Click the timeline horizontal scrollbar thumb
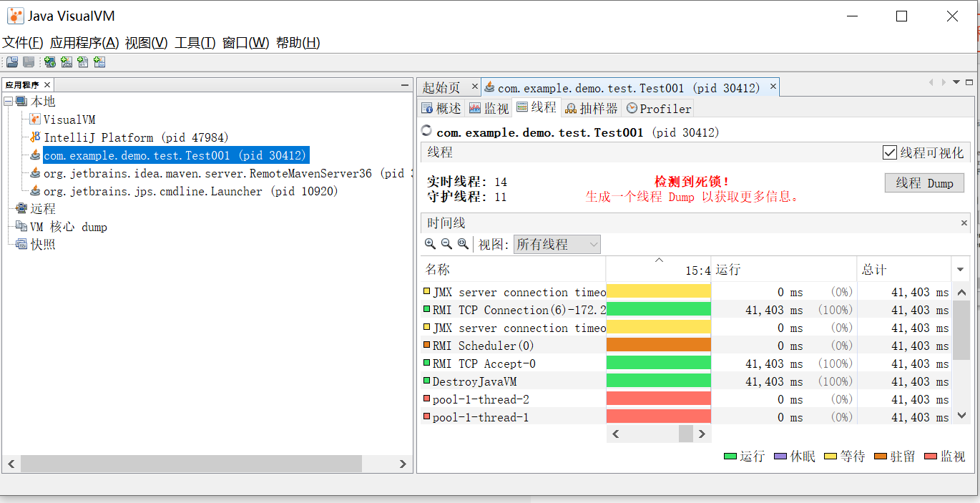980x503 pixels. [686, 434]
